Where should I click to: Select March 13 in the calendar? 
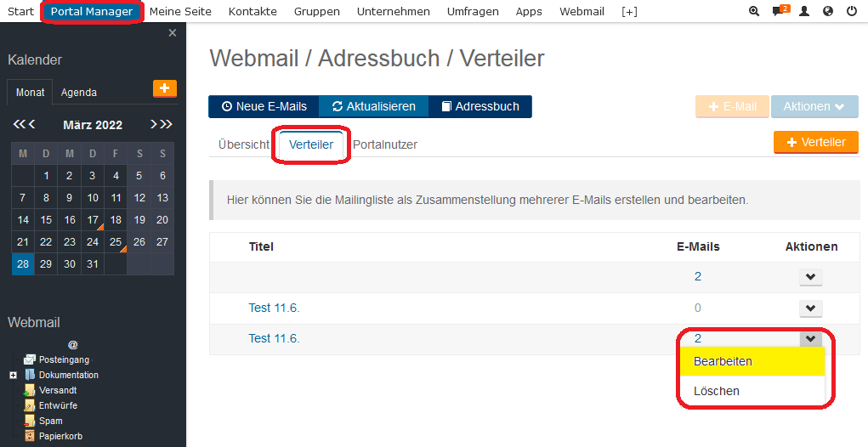tap(162, 197)
